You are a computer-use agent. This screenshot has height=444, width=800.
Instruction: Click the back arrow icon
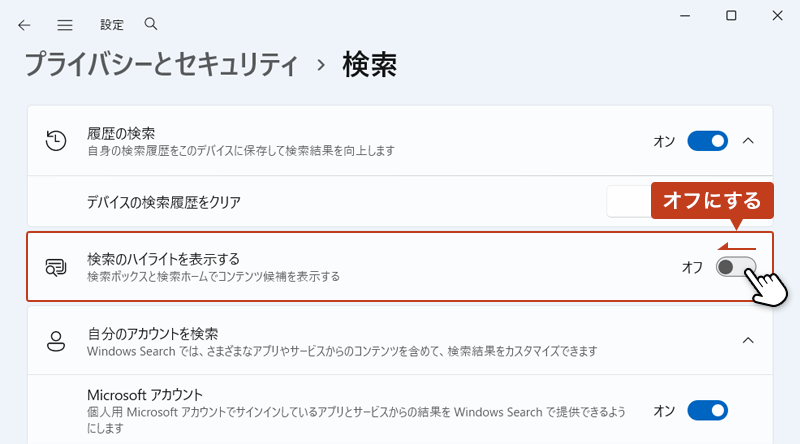[x=25, y=24]
